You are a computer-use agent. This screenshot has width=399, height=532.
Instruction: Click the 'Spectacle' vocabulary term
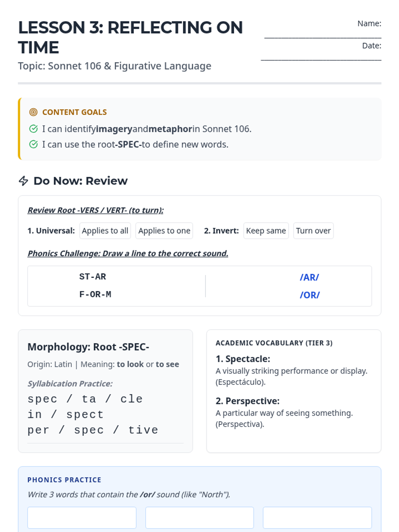(x=243, y=359)
